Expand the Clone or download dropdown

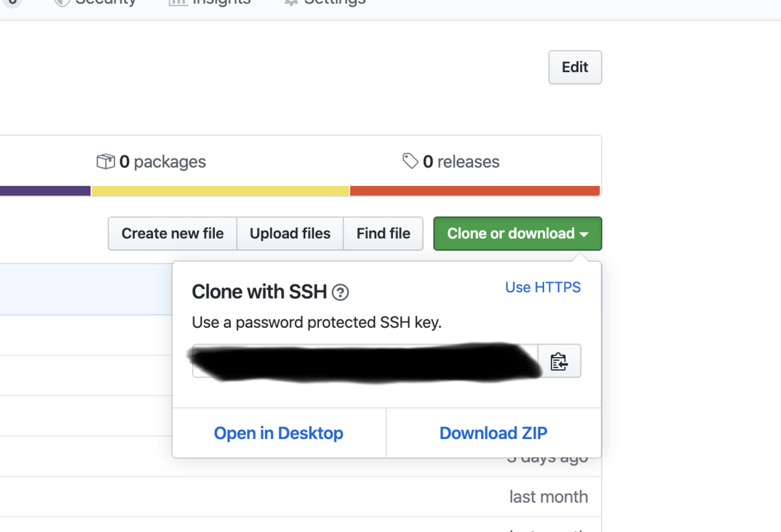coord(517,233)
